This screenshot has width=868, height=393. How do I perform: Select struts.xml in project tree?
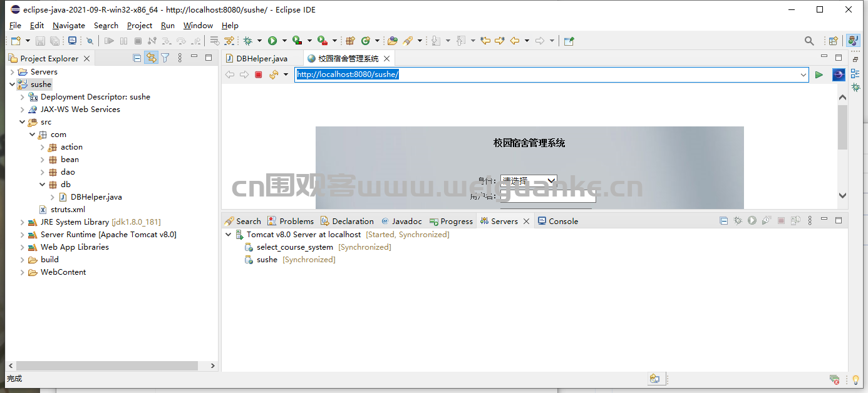(68, 210)
